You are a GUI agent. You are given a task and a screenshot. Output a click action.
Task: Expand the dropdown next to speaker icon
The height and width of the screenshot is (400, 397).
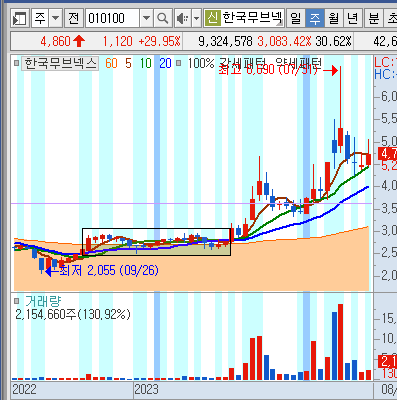[x=197, y=18]
